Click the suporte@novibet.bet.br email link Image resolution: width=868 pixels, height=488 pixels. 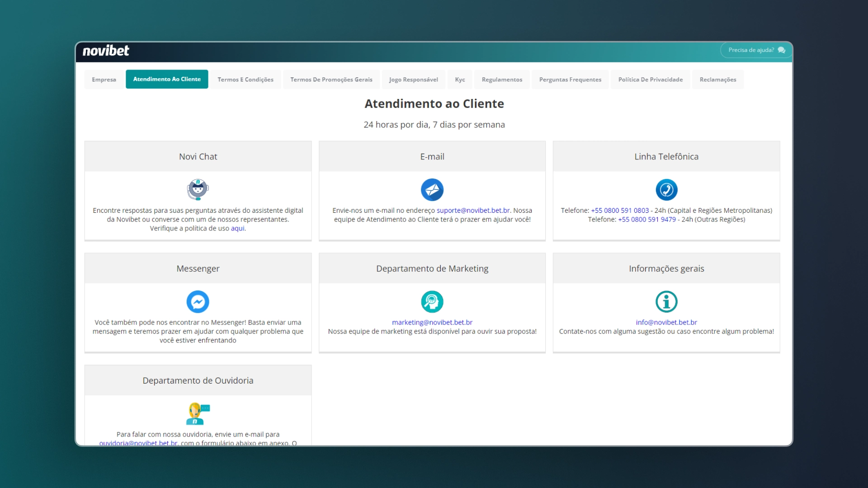click(x=473, y=211)
